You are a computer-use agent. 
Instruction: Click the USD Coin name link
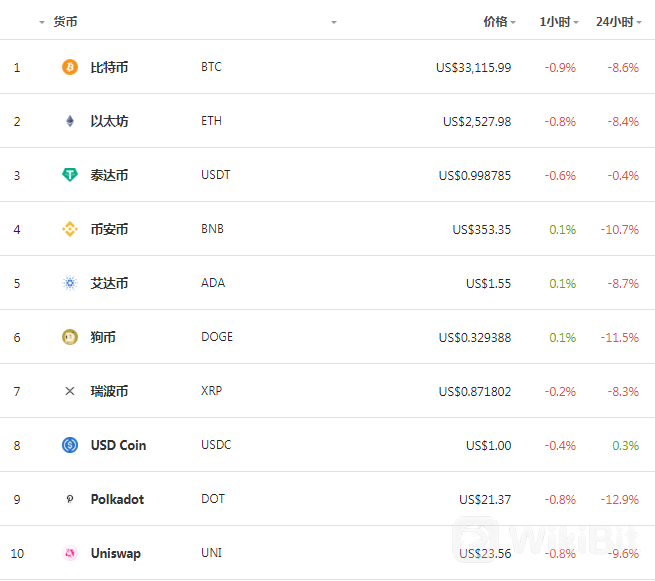[119, 445]
